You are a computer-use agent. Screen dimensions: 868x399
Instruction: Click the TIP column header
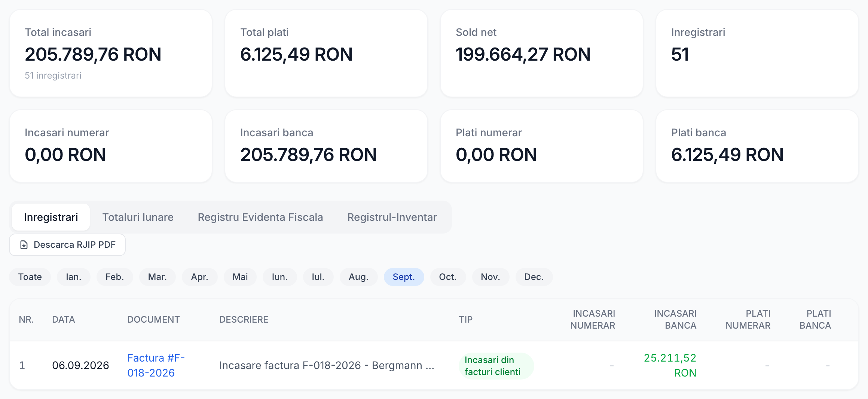click(466, 320)
